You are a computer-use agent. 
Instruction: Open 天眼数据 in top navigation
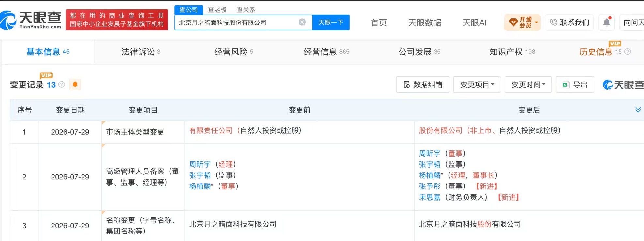point(425,23)
